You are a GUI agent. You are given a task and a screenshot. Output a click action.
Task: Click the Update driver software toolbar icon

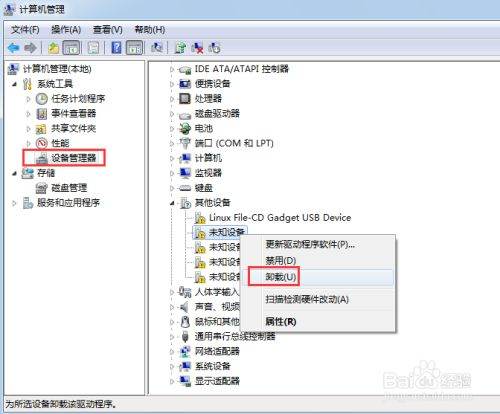coord(180,48)
